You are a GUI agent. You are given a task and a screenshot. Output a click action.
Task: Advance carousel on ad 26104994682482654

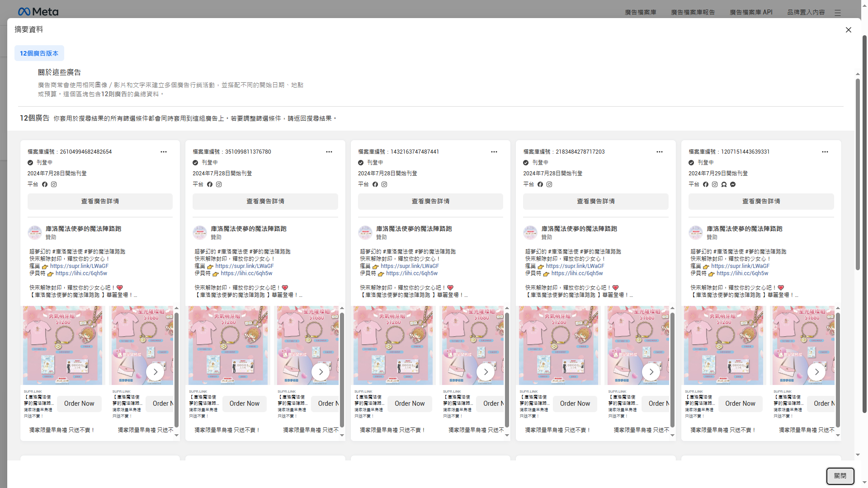pos(155,372)
